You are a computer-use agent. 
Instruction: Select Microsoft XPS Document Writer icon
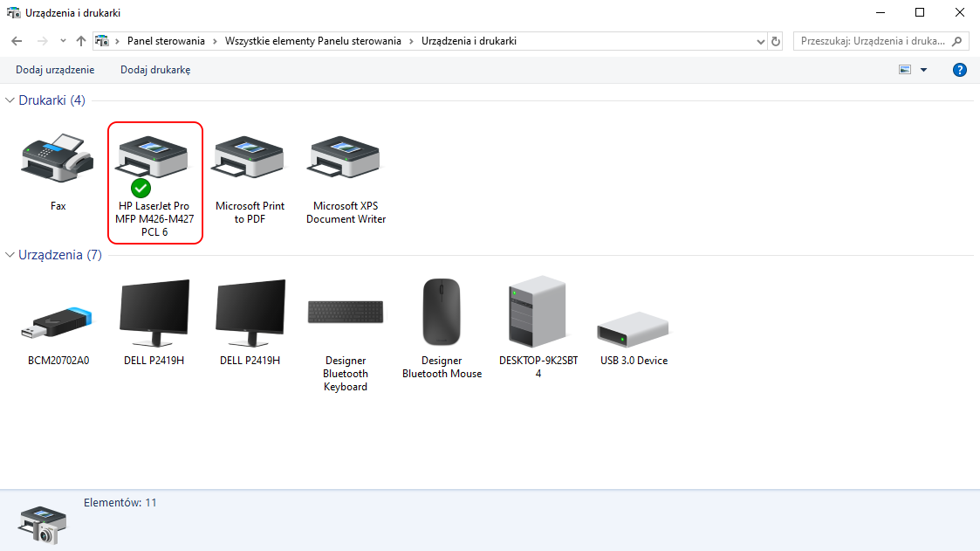[346, 158]
